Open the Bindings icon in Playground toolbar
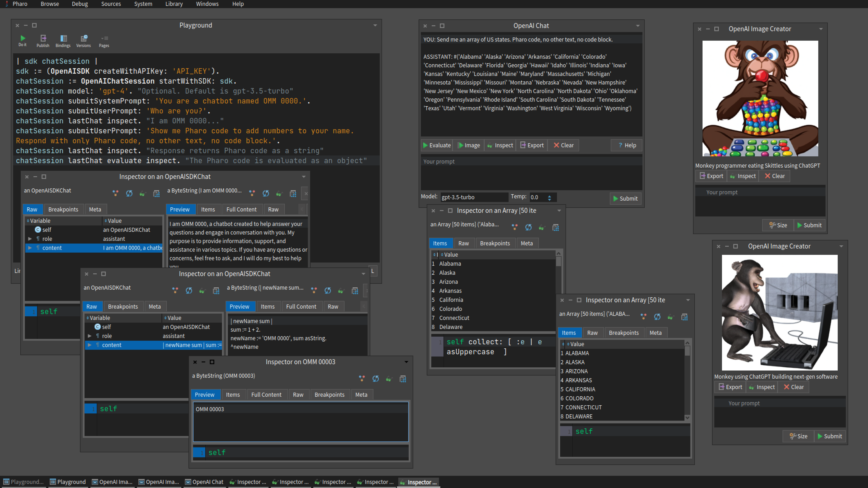The image size is (868, 488). 63,38
